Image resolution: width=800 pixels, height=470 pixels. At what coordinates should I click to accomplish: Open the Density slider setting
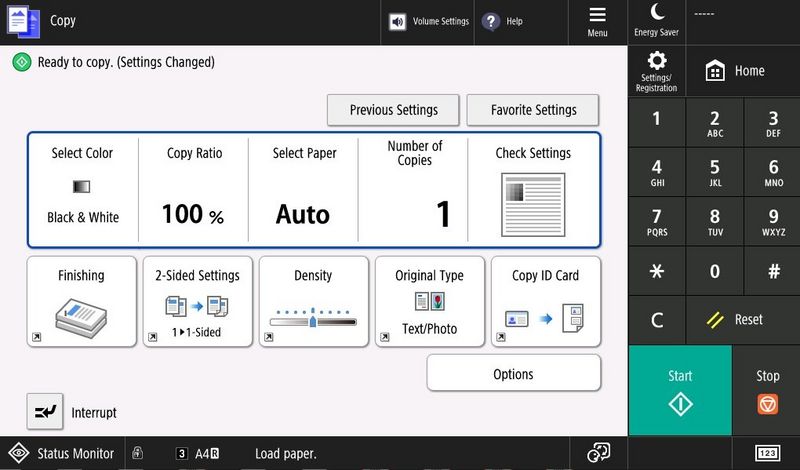click(x=313, y=302)
